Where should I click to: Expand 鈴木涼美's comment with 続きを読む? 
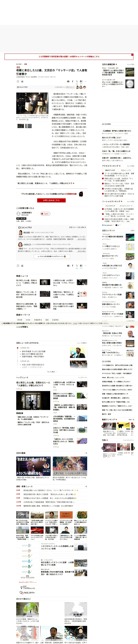click(81, 239)
